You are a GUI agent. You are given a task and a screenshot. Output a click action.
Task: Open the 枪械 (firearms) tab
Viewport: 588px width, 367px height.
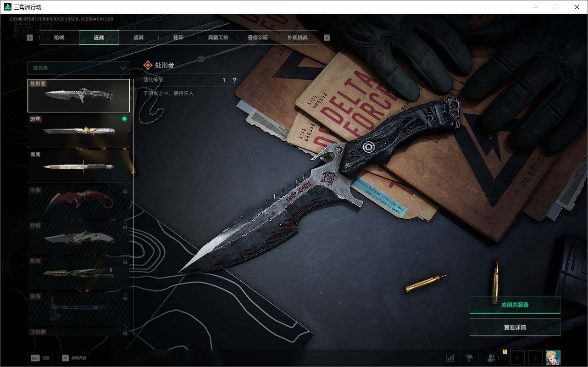59,38
